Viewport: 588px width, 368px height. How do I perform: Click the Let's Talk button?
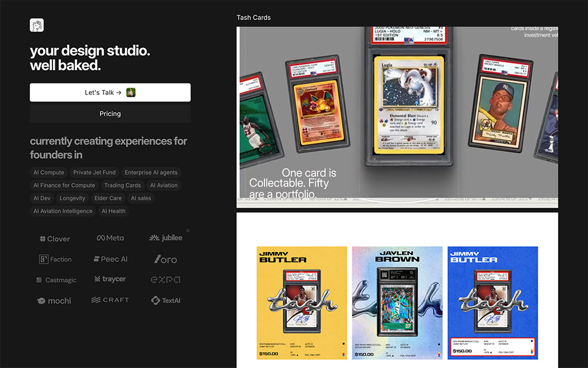coord(110,92)
